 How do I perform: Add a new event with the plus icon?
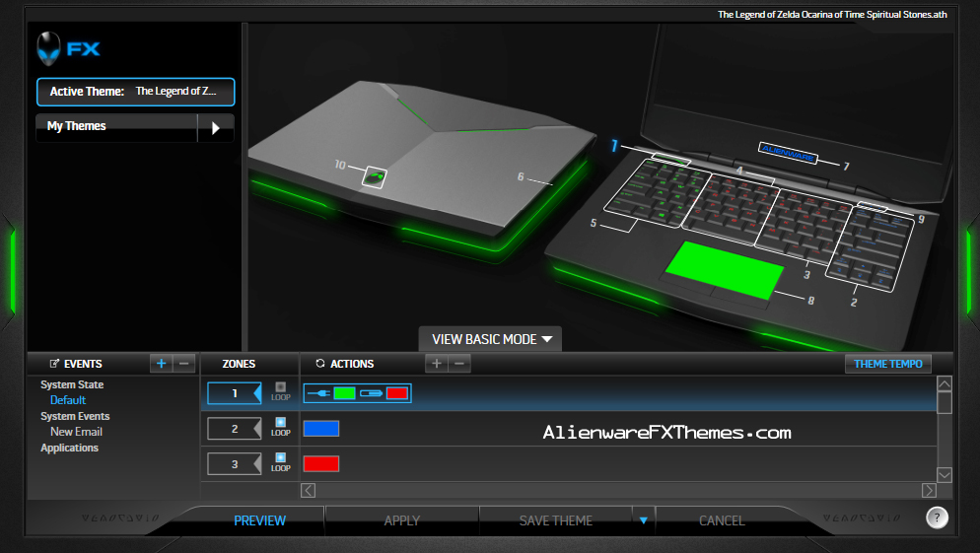coord(161,364)
